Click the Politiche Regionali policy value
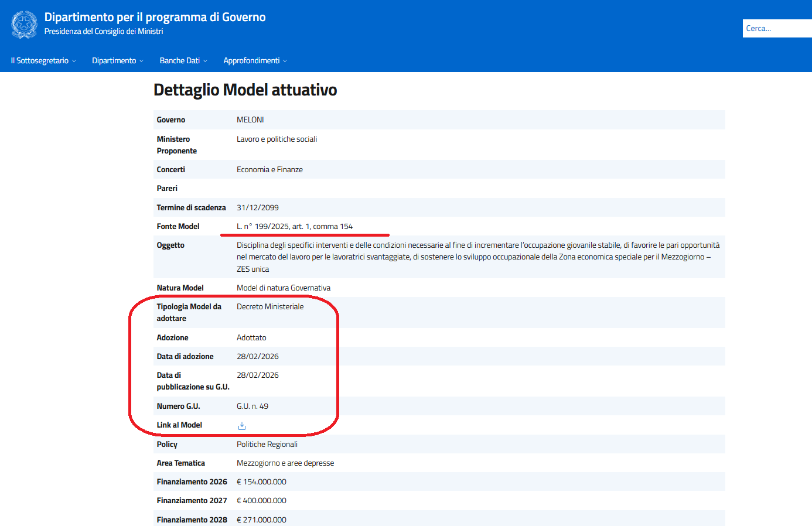 (x=267, y=445)
